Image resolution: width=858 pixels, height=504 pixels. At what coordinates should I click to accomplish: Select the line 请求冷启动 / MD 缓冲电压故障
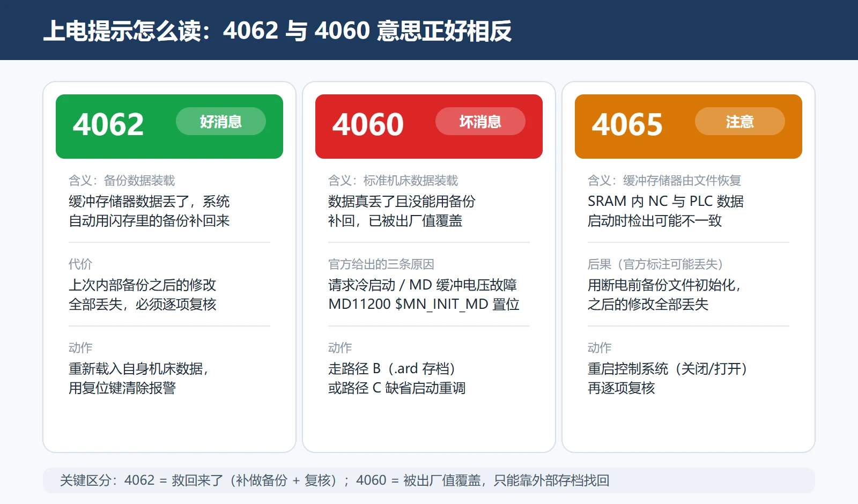pyautogui.click(x=423, y=285)
